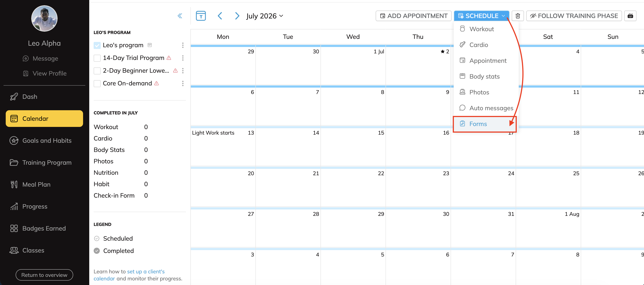Open options menu for Core On-demand
Viewport: 644px width, 285px height.
point(183,83)
